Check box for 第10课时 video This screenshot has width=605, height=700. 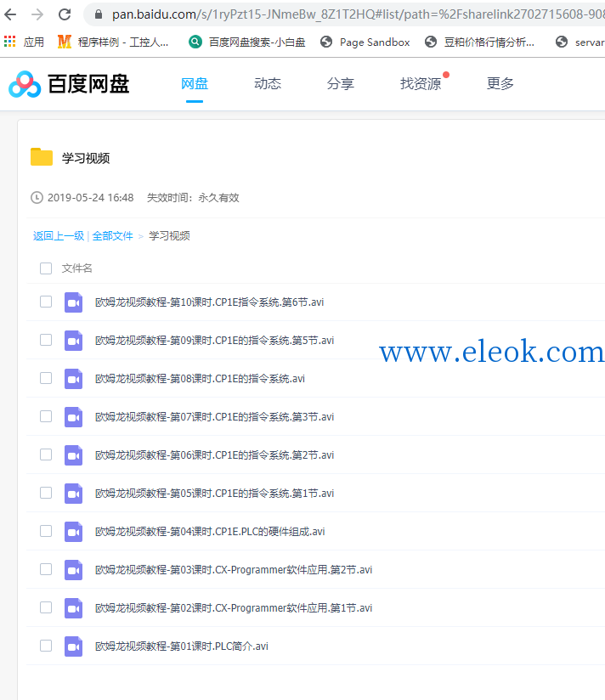[x=46, y=302]
